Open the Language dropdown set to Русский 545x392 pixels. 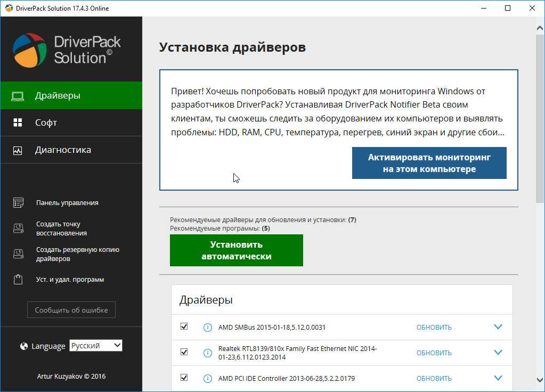(96, 346)
